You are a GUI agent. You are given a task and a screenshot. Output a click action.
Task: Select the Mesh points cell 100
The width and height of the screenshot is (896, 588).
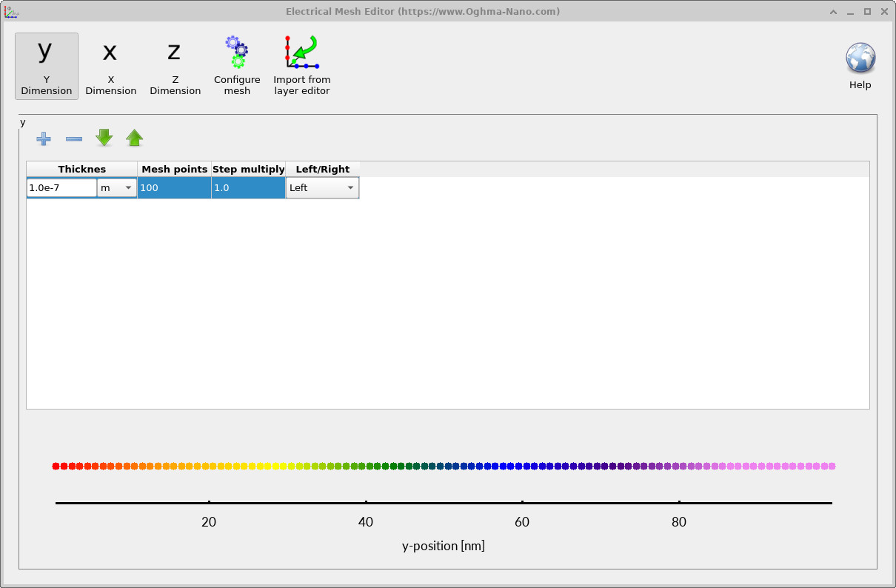click(175, 188)
